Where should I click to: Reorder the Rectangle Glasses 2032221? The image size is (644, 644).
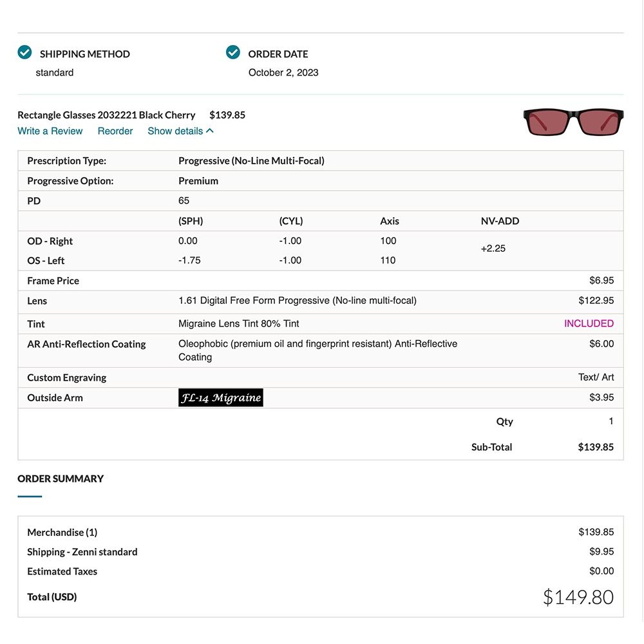tap(115, 131)
